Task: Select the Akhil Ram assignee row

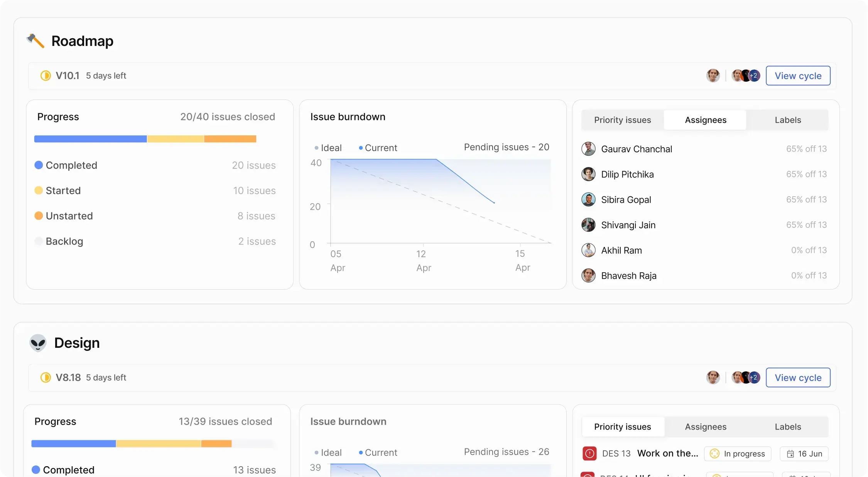Action: 704,250
